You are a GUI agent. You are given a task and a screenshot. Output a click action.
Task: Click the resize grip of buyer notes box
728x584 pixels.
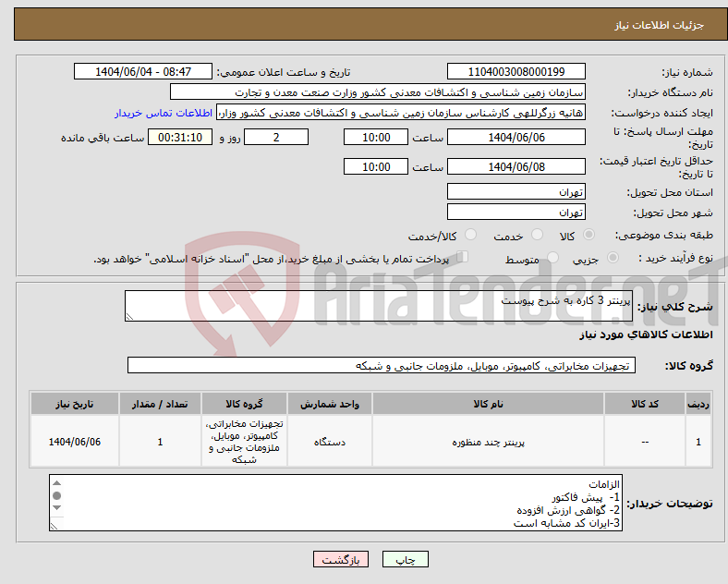point(54,526)
